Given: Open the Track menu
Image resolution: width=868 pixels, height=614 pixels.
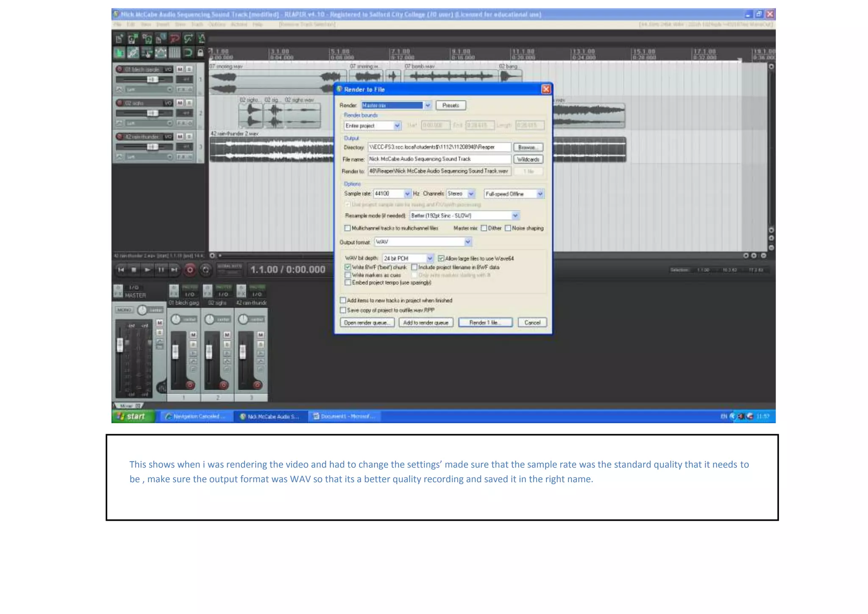Looking at the screenshot, I should point(197,25).
